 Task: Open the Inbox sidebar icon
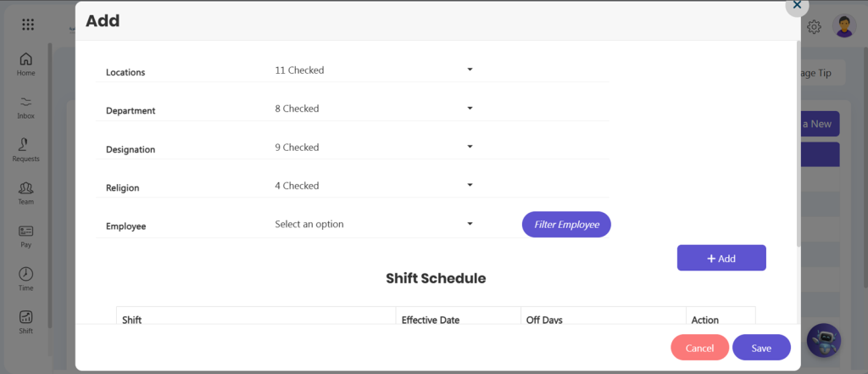(26, 108)
